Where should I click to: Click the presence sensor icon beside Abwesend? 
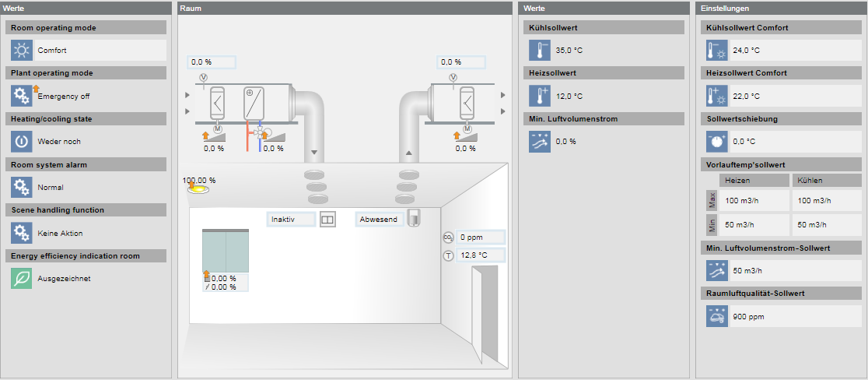point(414,218)
